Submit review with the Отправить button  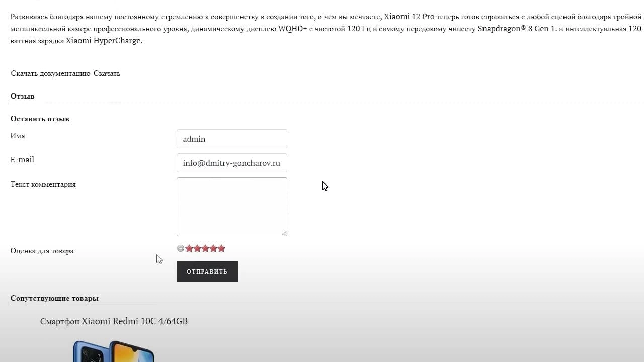point(207,271)
